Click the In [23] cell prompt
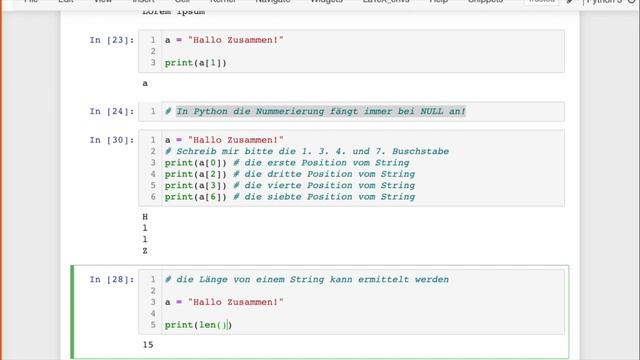 point(112,40)
